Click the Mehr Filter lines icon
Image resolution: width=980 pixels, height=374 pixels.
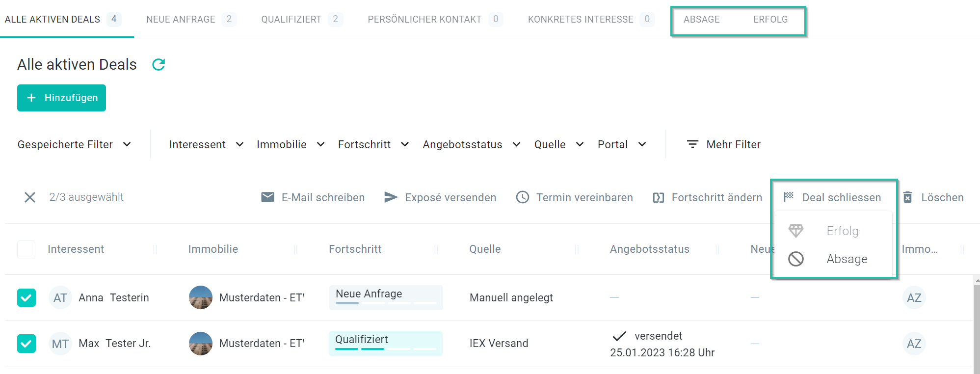point(692,144)
